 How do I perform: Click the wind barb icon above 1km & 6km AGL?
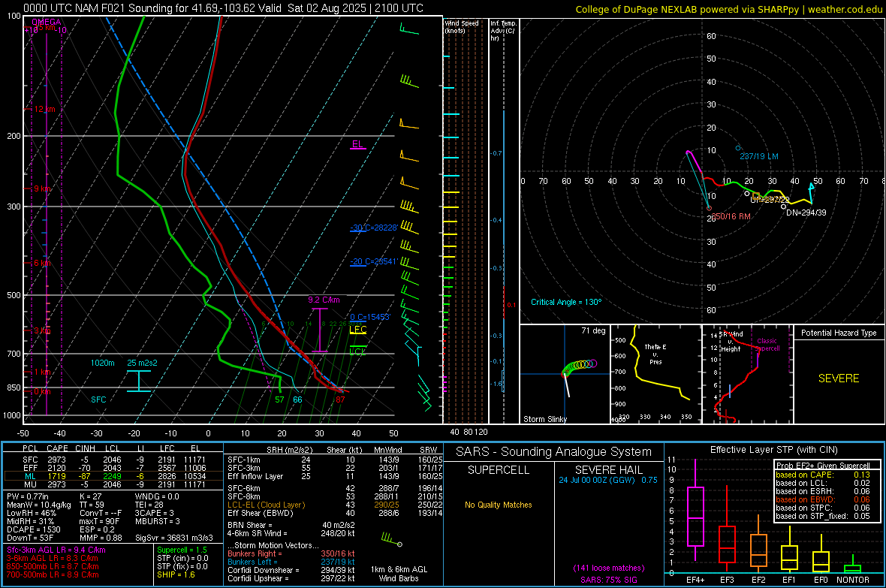(392, 538)
